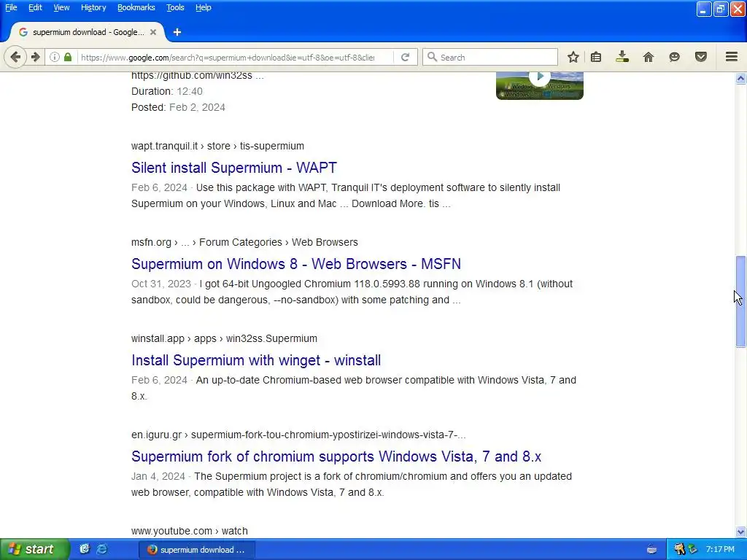Open the History menu

pyautogui.click(x=93, y=7)
